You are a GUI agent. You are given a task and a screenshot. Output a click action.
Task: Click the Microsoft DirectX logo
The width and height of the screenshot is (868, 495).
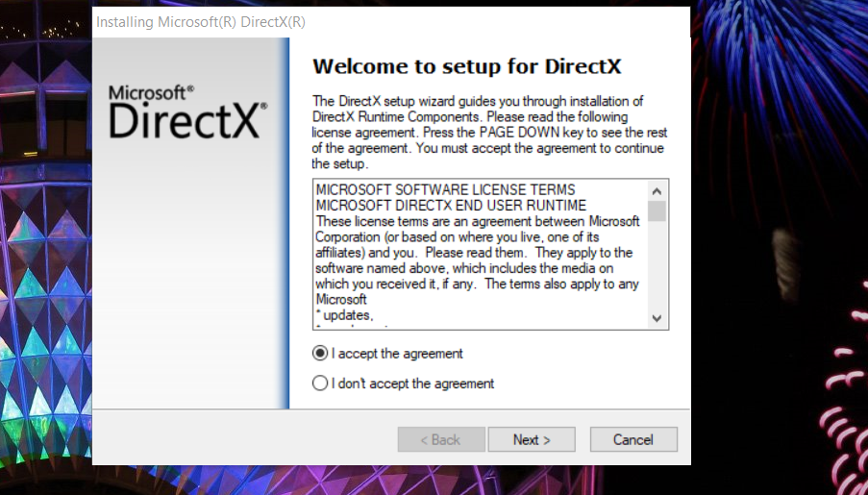pos(188,111)
